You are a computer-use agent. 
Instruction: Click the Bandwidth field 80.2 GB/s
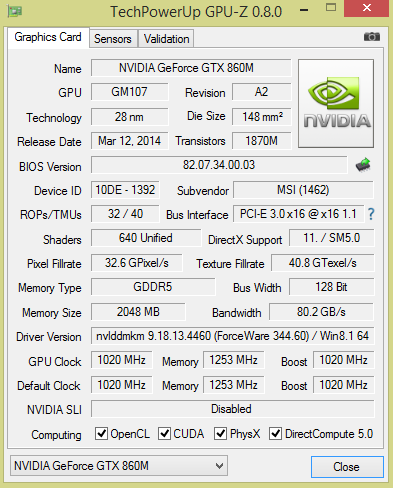tap(321, 312)
